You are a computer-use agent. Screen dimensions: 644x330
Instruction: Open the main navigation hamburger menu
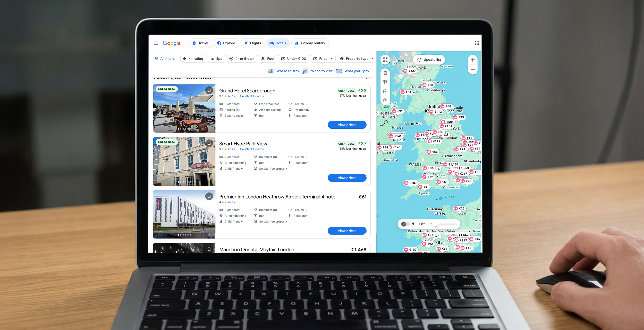156,43
